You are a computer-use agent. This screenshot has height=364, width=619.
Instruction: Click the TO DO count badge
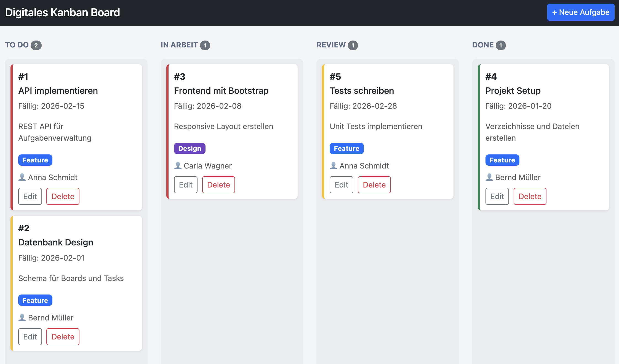click(36, 45)
